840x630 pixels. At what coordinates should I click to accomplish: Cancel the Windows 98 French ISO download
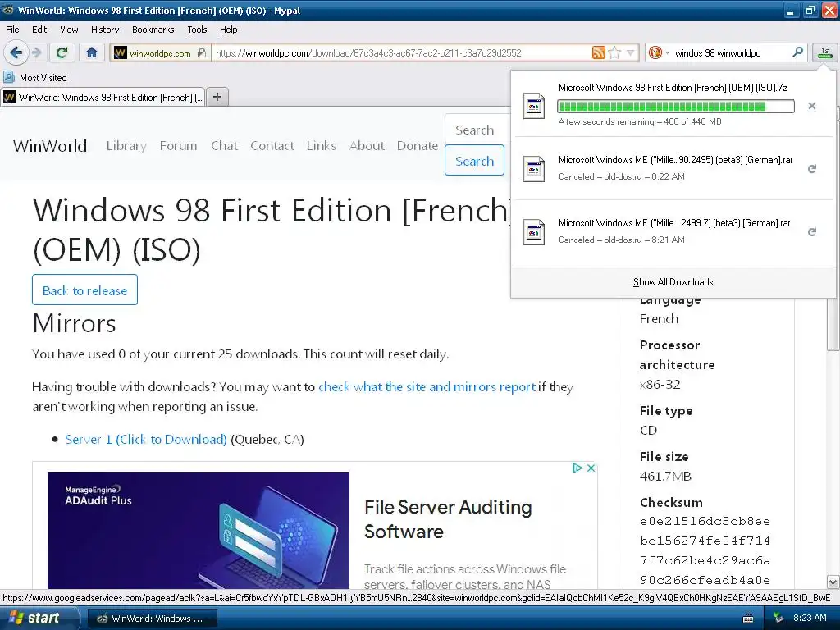[x=811, y=106]
